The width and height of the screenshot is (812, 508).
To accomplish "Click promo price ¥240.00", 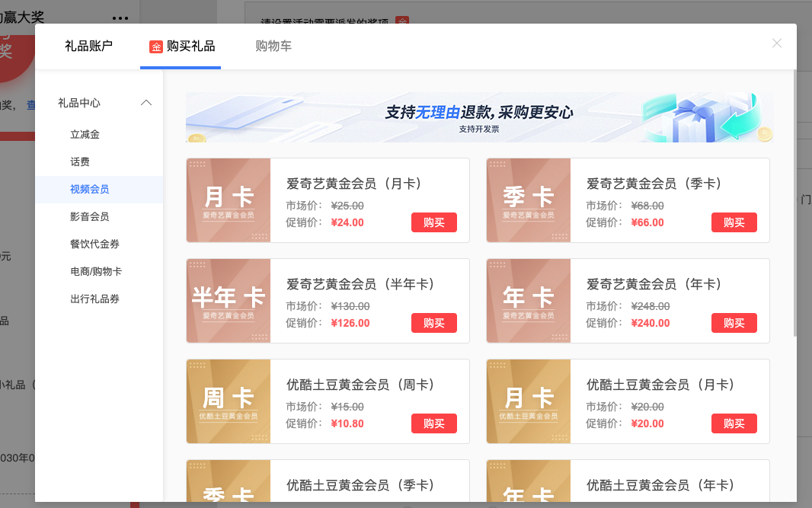I will (x=651, y=323).
